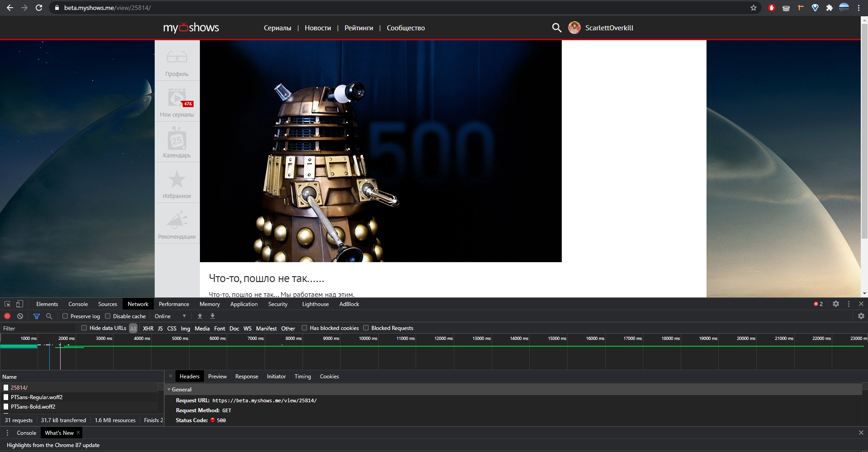Toggle the device toolbar in DevTools
The height and width of the screenshot is (452, 868).
[19, 304]
